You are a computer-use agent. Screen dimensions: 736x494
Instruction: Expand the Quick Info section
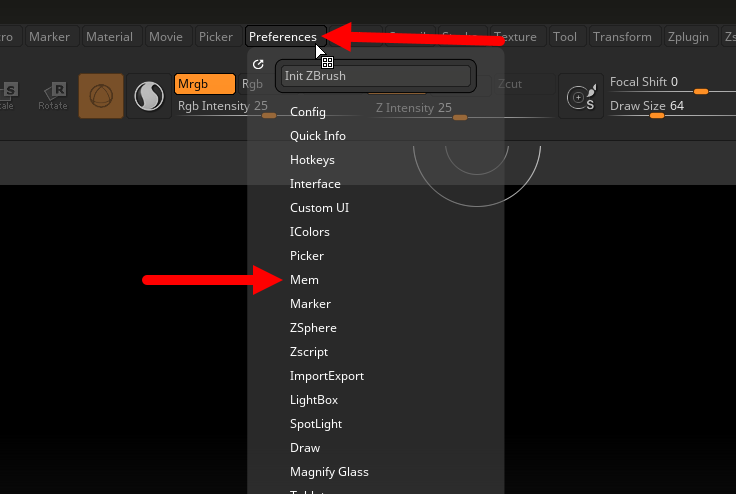[318, 136]
